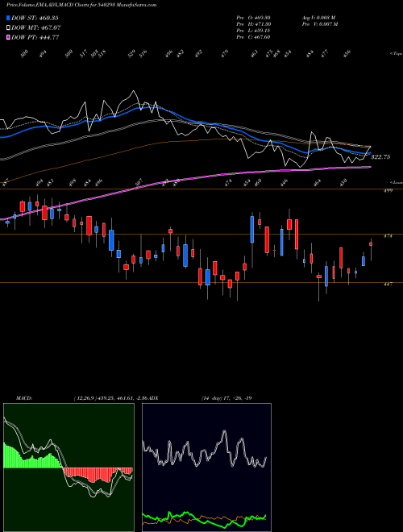The width and height of the screenshot is (403, 532).
Task: Open the green MACD histogram panel
Action: pyautogui.click(x=69, y=468)
